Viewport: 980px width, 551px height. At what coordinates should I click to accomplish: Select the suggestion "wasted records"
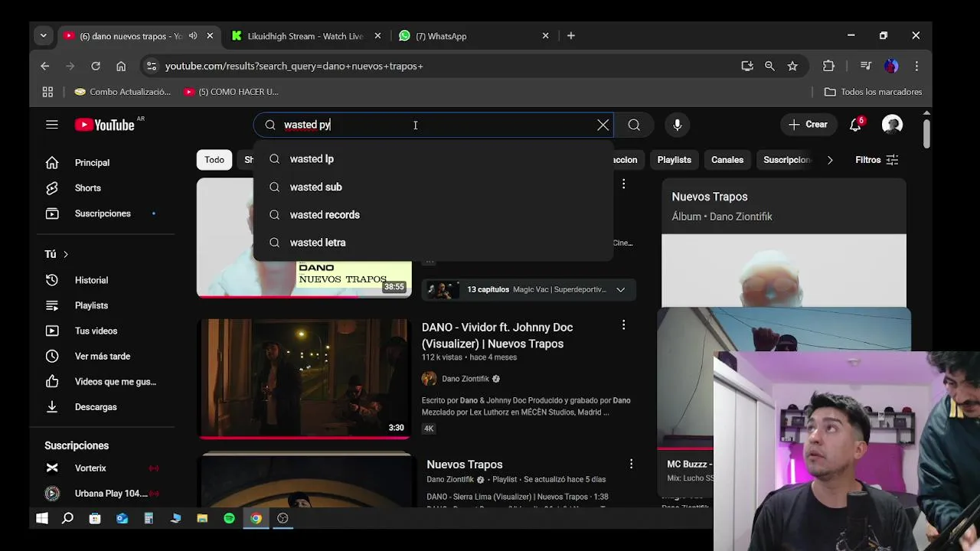coord(433,215)
